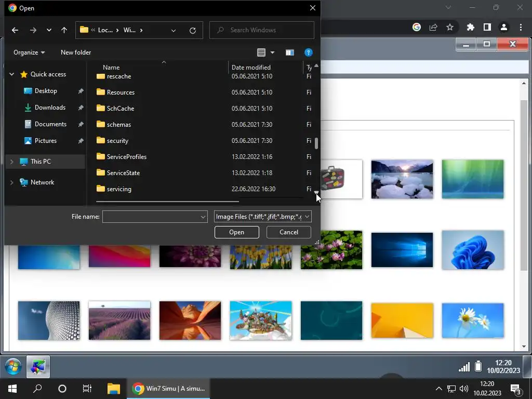Select the ServiceState folder

pyautogui.click(x=123, y=173)
